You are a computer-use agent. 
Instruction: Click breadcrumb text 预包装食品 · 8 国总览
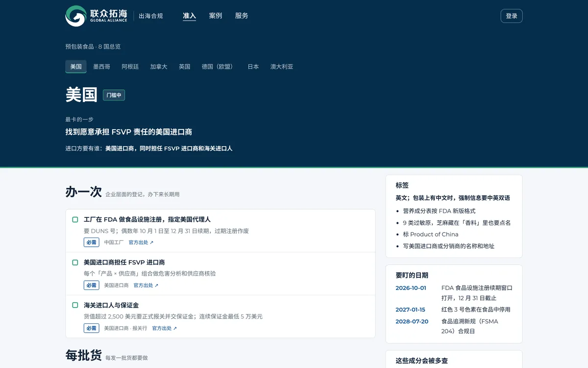tap(93, 47)
